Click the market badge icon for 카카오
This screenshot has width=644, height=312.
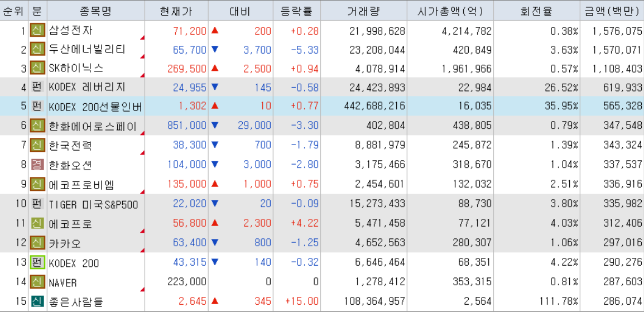point(37,243)
